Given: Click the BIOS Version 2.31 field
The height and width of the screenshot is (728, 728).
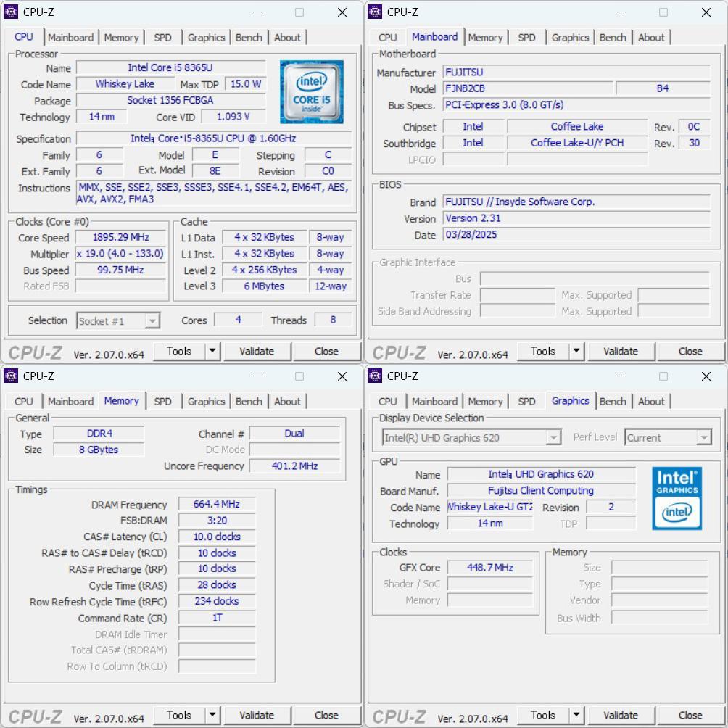Looking at the screenshot, I should [x=577, y=218].
